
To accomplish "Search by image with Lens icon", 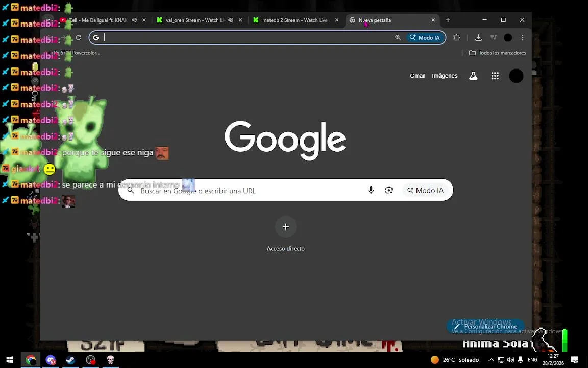I will (389, 190).
